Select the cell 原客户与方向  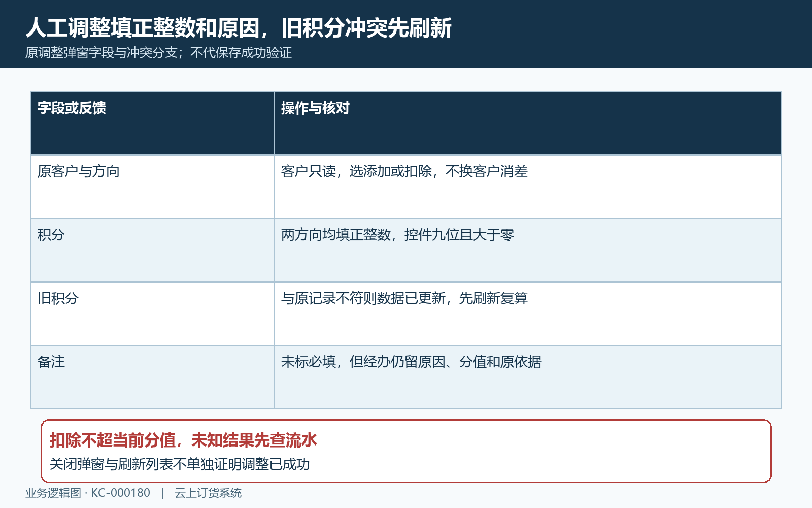coord(153,187)
